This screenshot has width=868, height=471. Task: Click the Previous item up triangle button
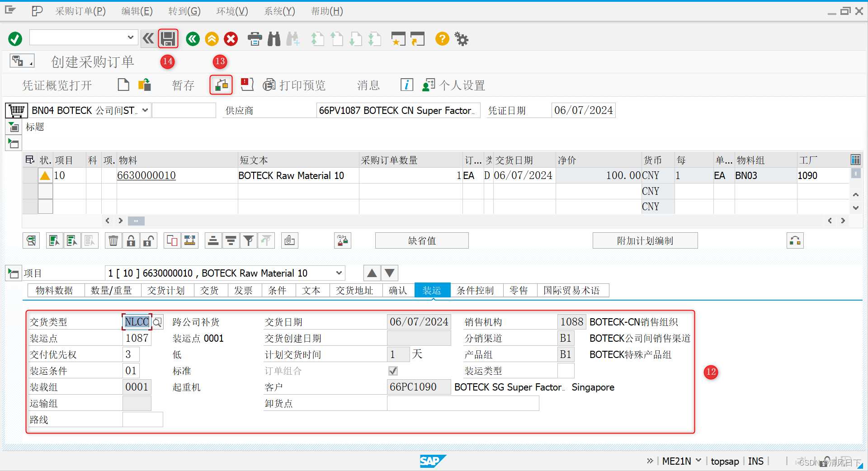[372, 273]
